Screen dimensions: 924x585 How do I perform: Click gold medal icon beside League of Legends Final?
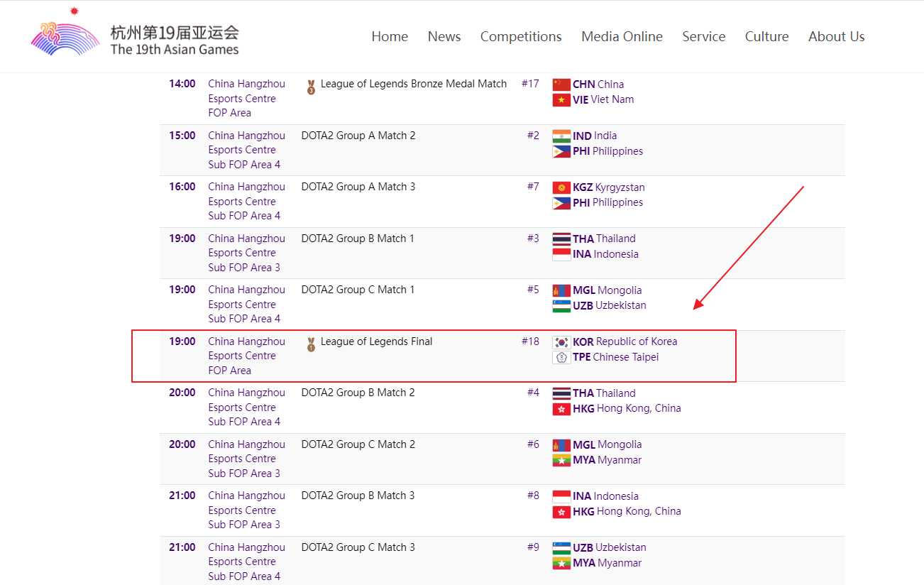[x=311, y=345]
